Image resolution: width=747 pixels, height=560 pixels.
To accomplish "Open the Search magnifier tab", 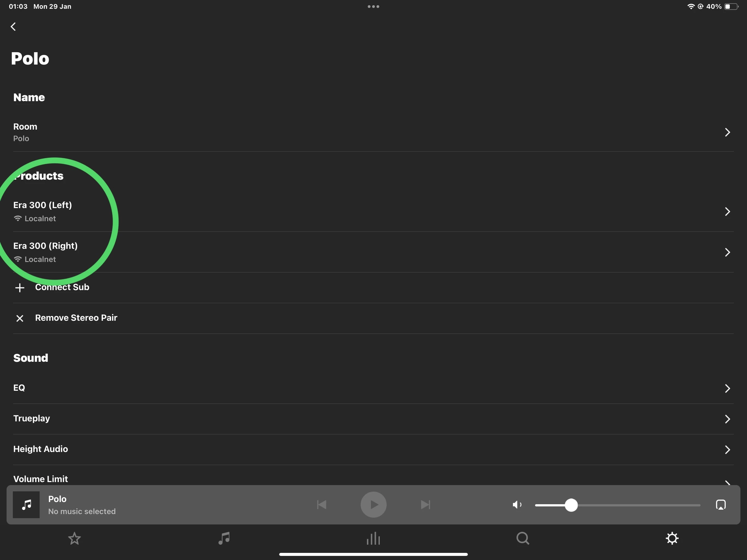I will (523, 538).
